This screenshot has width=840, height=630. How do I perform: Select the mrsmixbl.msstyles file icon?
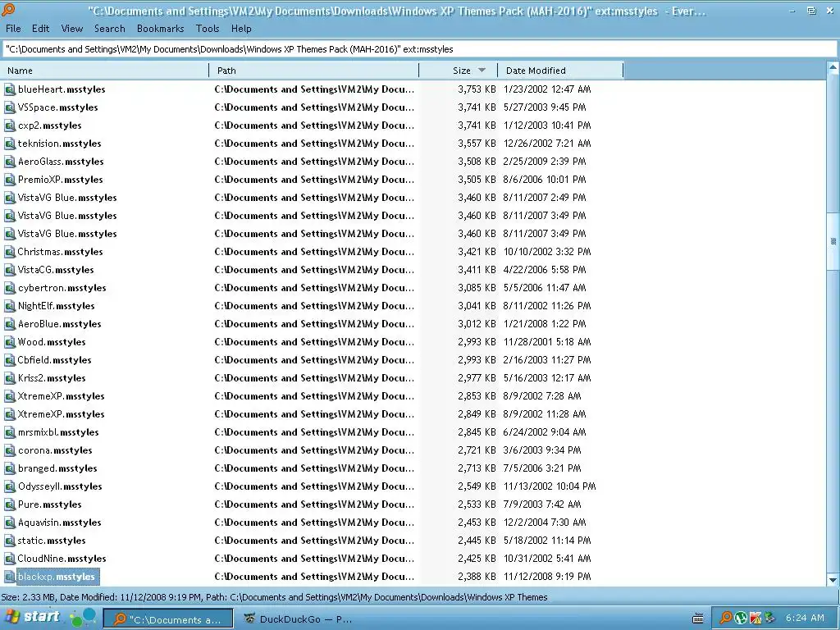[x=10, y=432]
